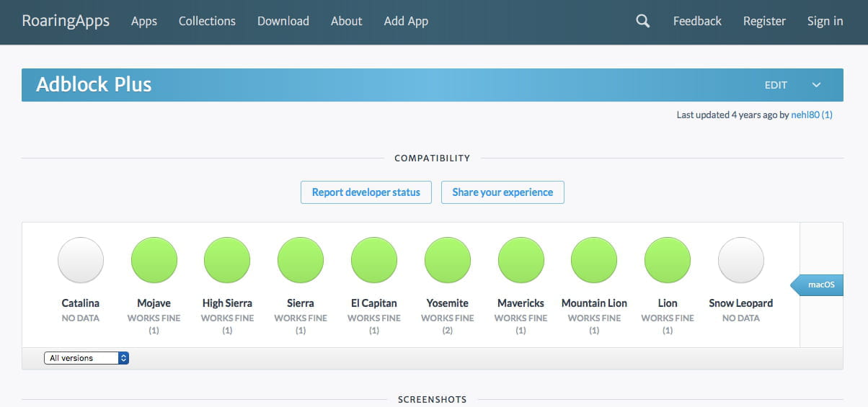Click the SCREENSHOTS section heading
868x407 pixels.
click(x=433, y=399)
